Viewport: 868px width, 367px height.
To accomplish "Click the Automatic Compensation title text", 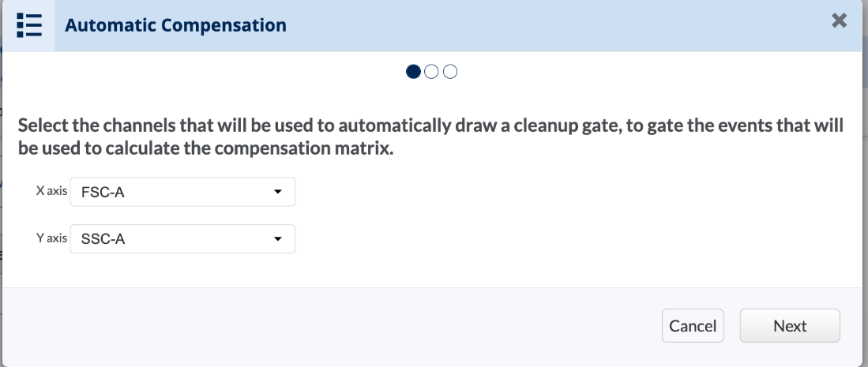I will click(175, 25).
